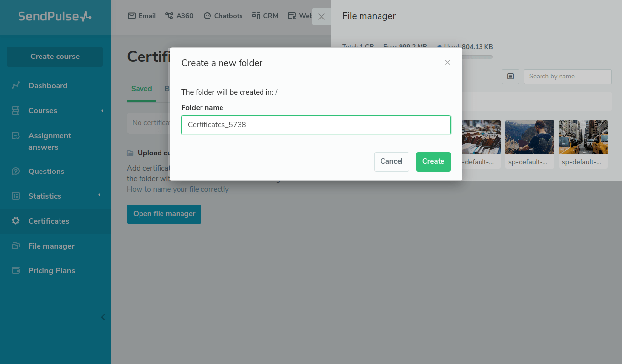622x364 pixels.
Task: Click the Questions icon in sidebar
Action: (x=16, y=171)
